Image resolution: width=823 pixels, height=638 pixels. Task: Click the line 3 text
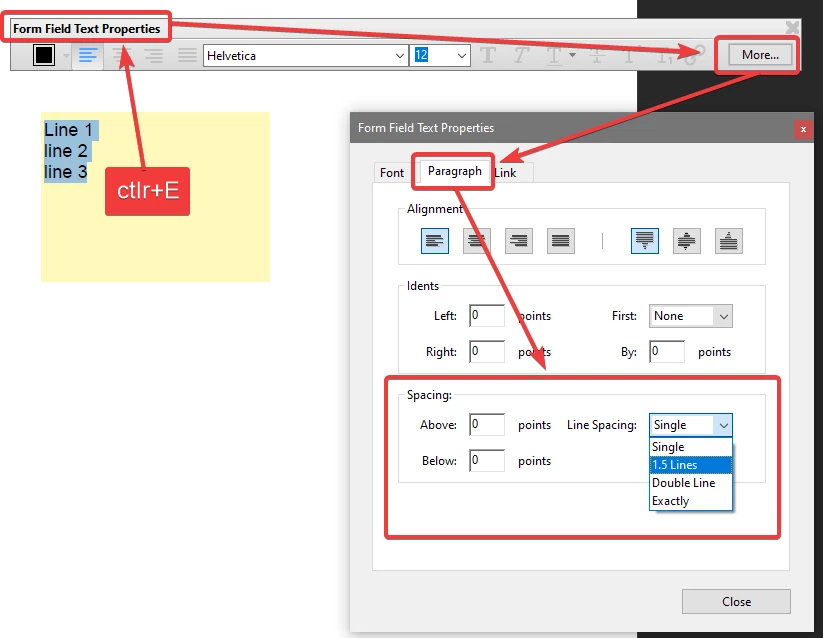pyautogui.click(x=66, y=172)
